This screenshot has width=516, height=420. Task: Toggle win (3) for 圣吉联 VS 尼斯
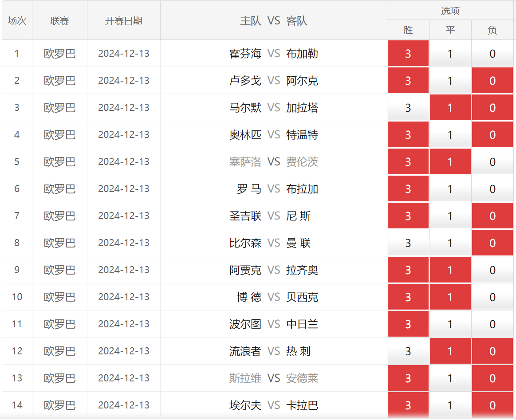[x=408, y=216]
